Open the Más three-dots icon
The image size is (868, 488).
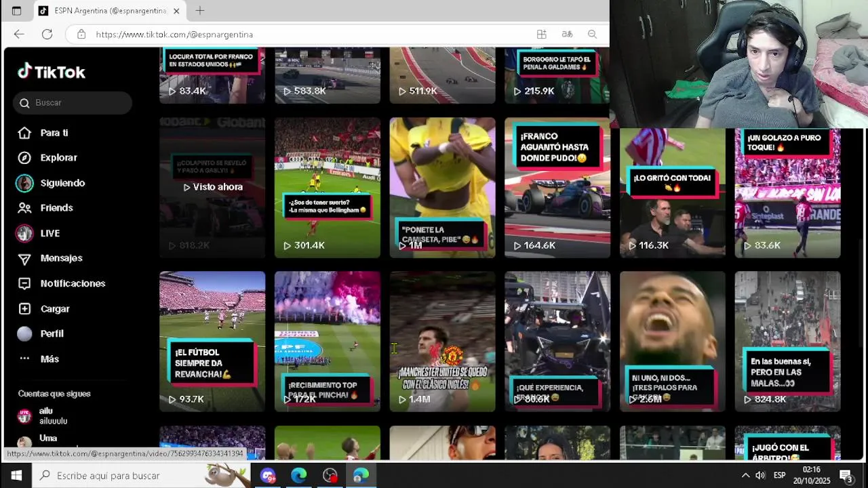pos(24,359)
